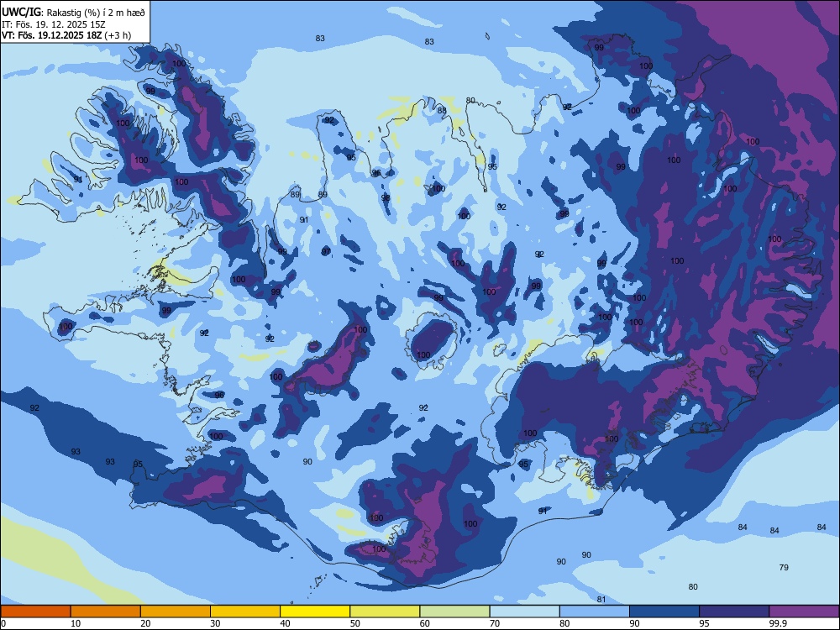840x630 pixels.
Task: Click the '60' legend scale label
Action: tap(425, 623)
